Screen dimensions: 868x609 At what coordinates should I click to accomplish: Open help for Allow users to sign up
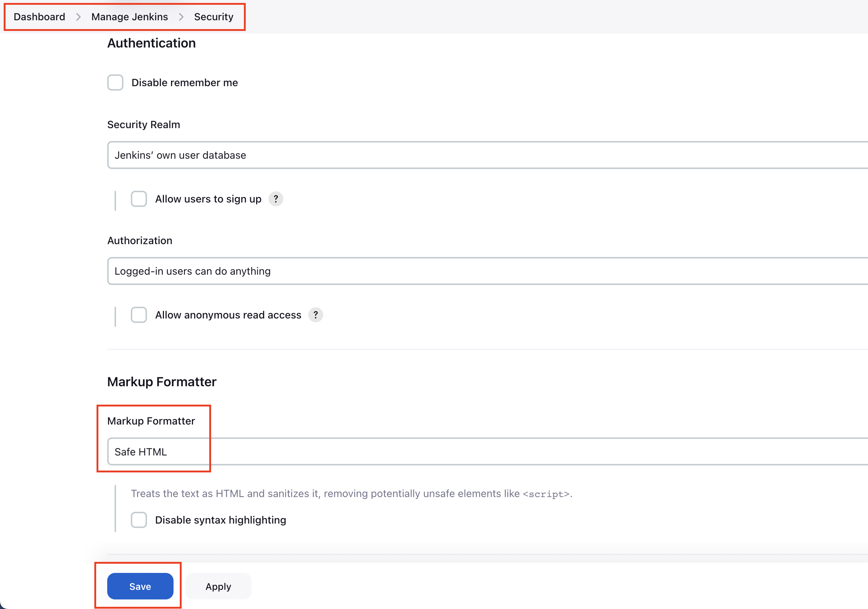[276, 199]
